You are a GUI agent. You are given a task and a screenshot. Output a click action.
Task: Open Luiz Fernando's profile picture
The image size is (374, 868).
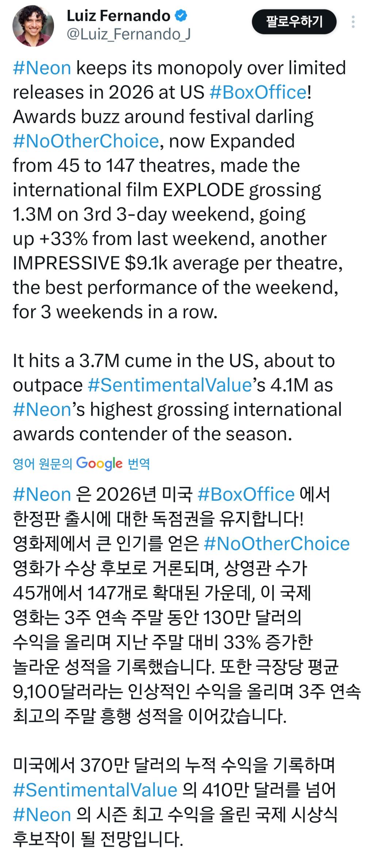(x=33, y=26)
